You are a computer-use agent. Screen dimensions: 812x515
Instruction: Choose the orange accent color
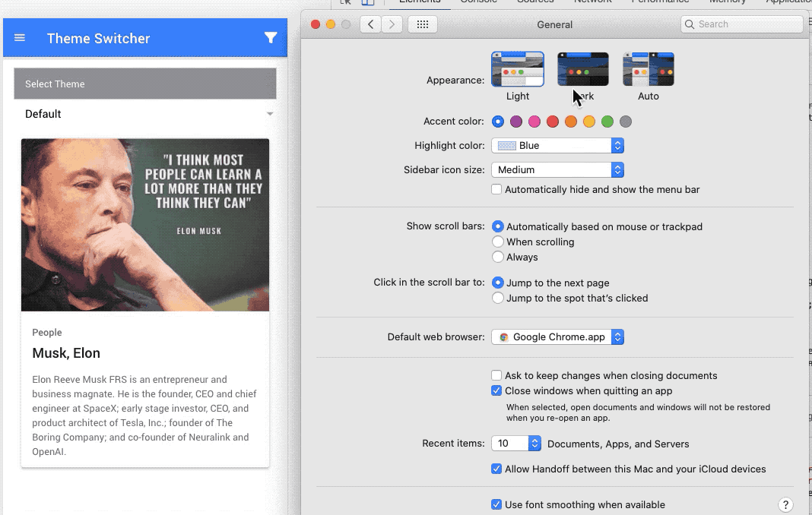[571, 122]
